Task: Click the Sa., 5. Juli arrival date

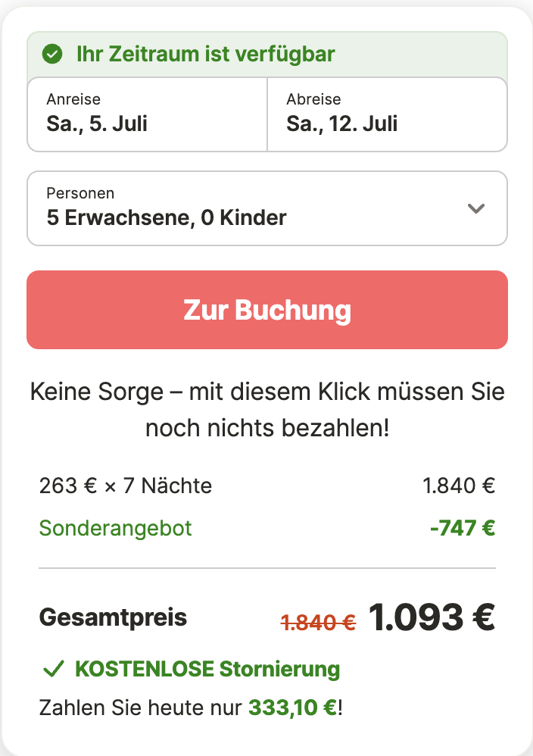Action: click(97, 124)
